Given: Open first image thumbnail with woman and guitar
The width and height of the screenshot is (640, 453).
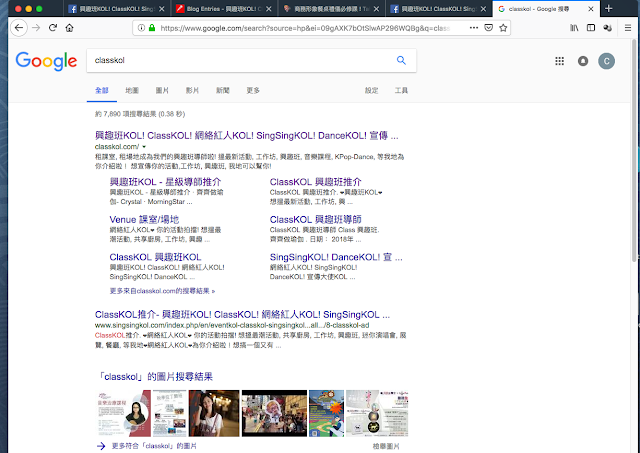Looking at the screenshot, I should click(x=124, y=413).
